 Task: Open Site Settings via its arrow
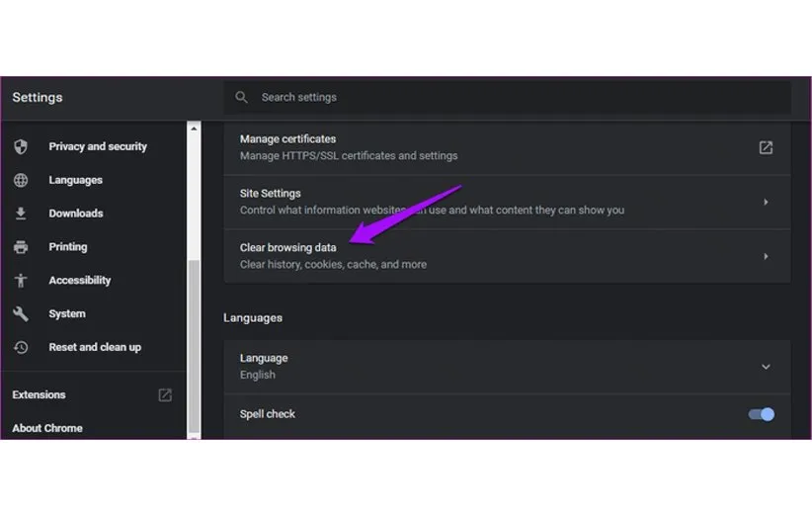pos(766,202)
